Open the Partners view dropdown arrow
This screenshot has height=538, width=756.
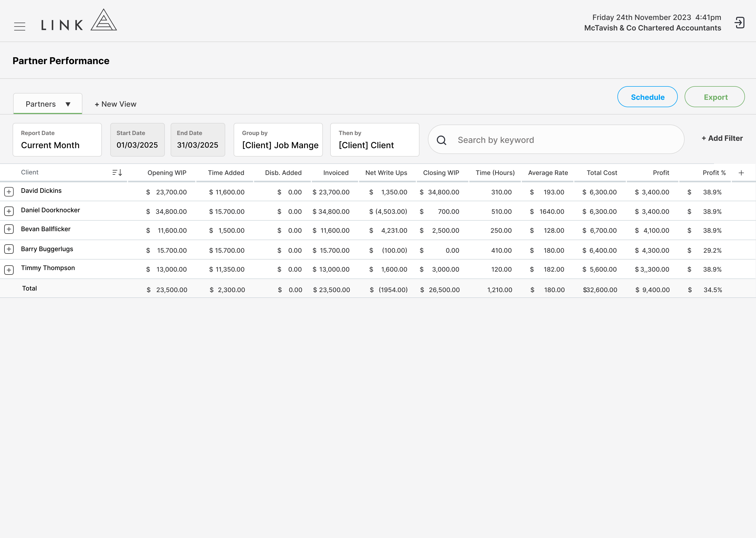coord(68,104)
